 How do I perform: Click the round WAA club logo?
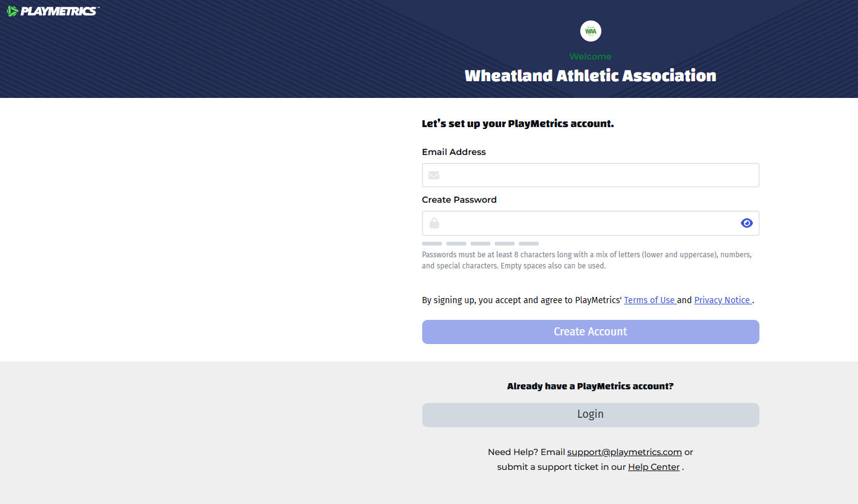(x=590, y=31)
